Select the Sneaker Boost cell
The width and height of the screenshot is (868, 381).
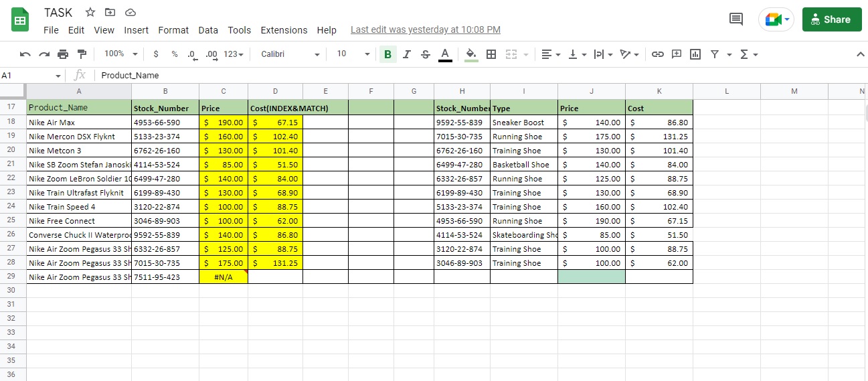524,122
